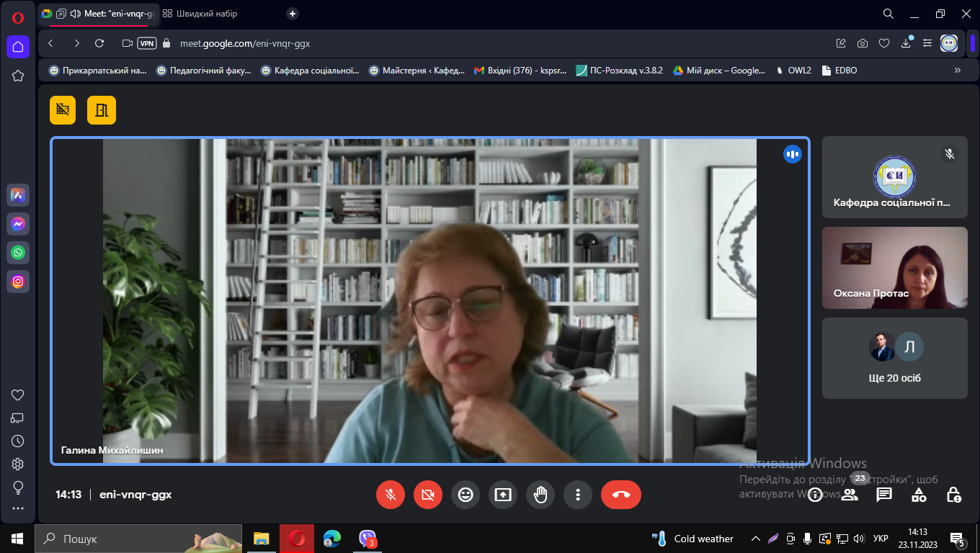Open the Activities panel
The image size is (980, 553).
pos(919,495)
